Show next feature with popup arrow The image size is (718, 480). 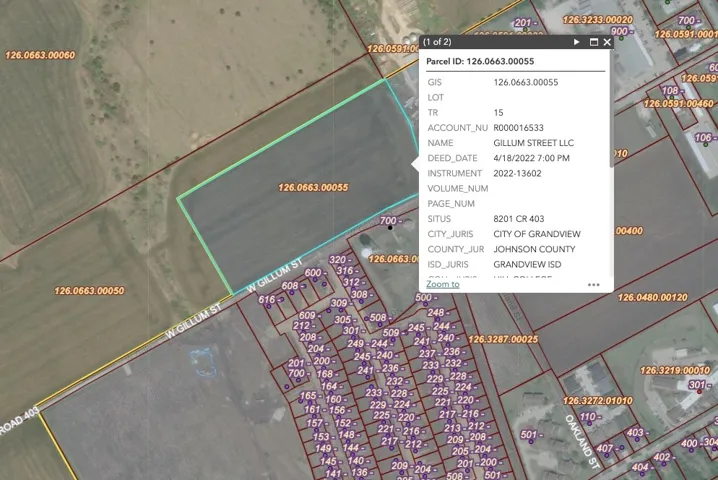[x=577, y=42]
